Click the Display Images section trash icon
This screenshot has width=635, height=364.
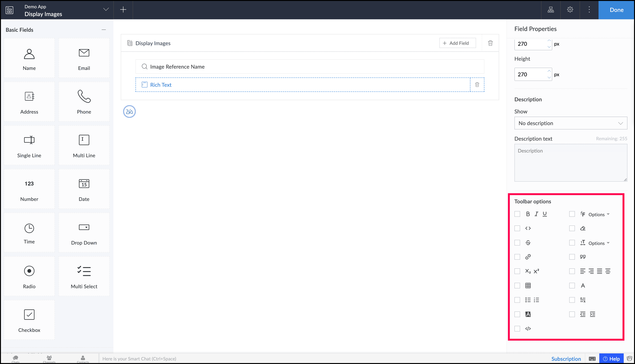coord(490,43)
